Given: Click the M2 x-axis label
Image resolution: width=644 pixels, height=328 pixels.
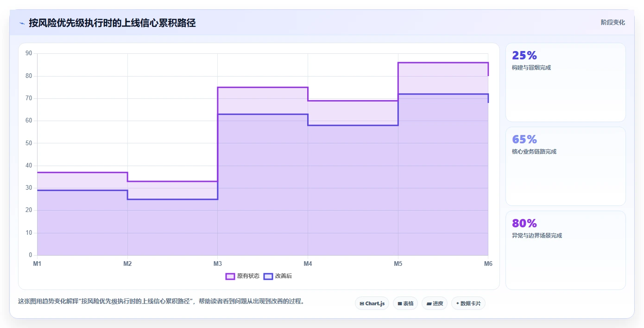Looking at the screenshot, I should point(127,264).
